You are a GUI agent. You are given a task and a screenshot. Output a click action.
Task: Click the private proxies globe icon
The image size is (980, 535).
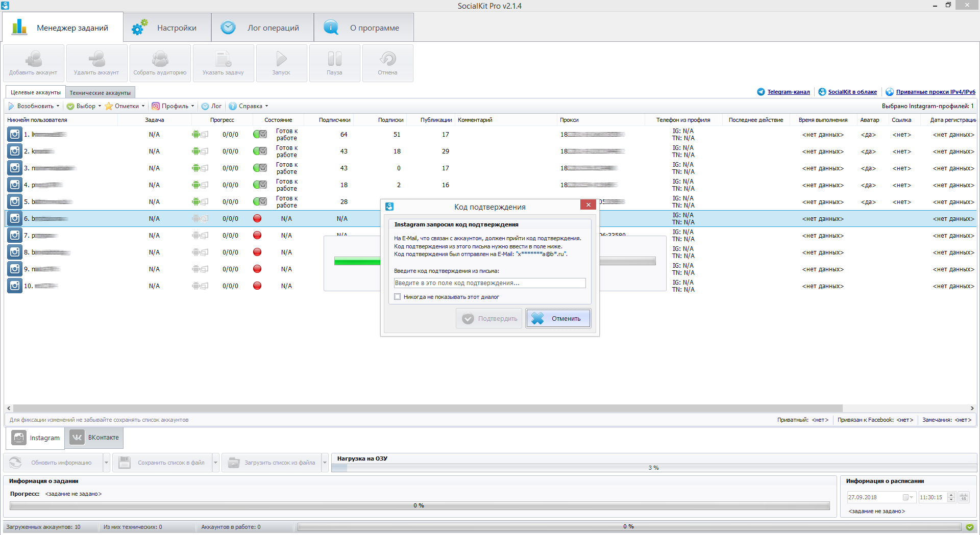890,92
